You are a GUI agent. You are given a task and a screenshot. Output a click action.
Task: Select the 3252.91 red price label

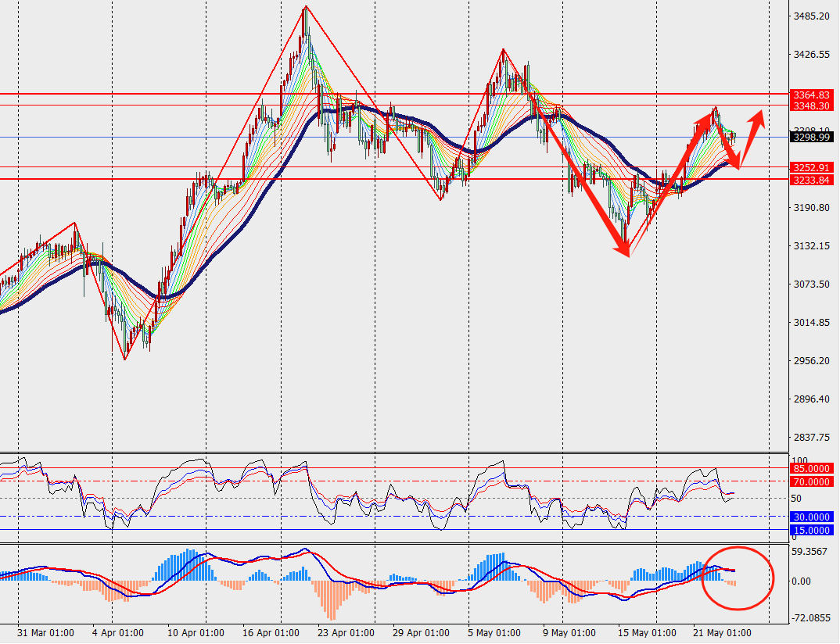click(810, 168)
